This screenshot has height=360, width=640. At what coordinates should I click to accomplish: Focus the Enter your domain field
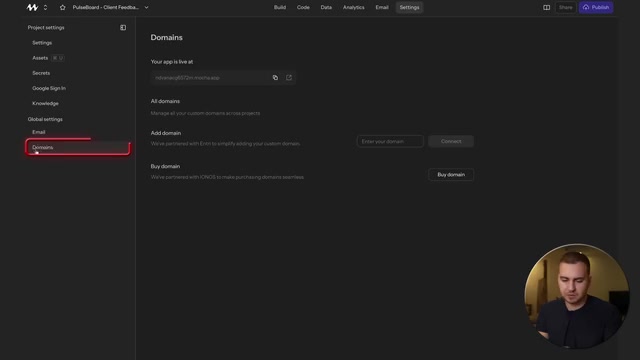(390, 141)
